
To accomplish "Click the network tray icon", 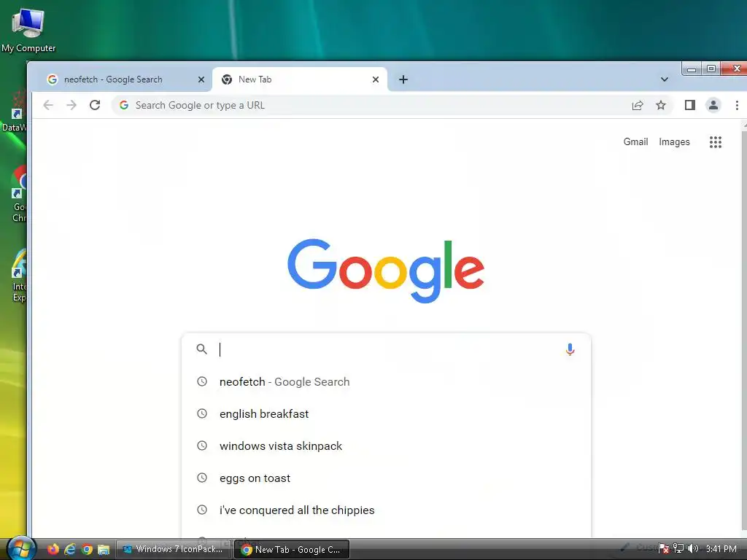I will pyautogui.click(x=678, y=548).
